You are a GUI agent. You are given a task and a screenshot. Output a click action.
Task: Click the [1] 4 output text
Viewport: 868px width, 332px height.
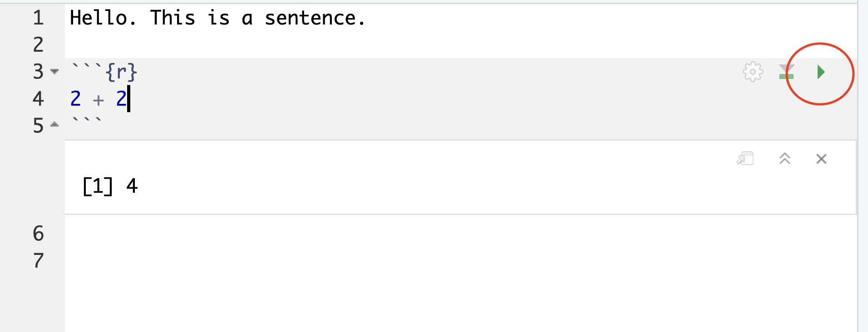[x=110, y=186]
